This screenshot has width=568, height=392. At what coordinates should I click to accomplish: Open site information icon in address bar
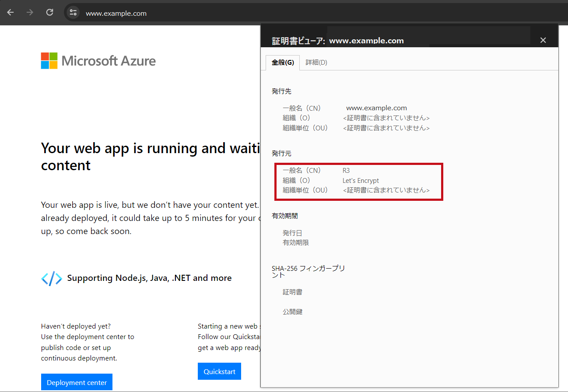click(x=73, y=13)
